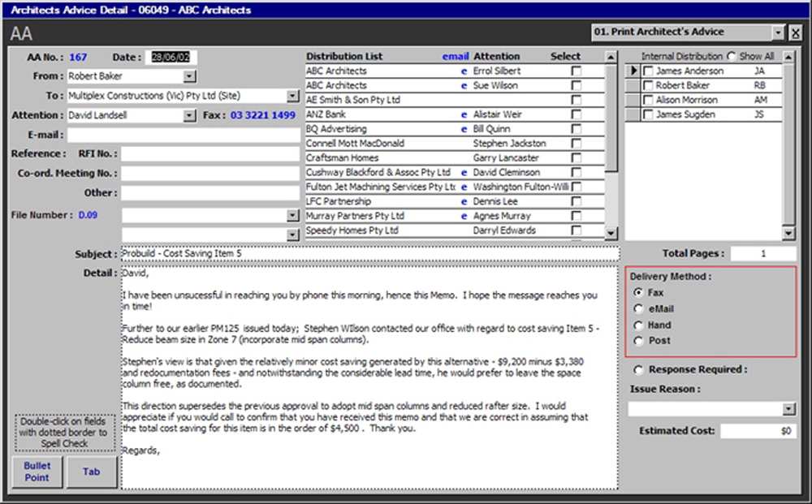
Task: Expand the To company dropdown
Action: pos(293,96)
